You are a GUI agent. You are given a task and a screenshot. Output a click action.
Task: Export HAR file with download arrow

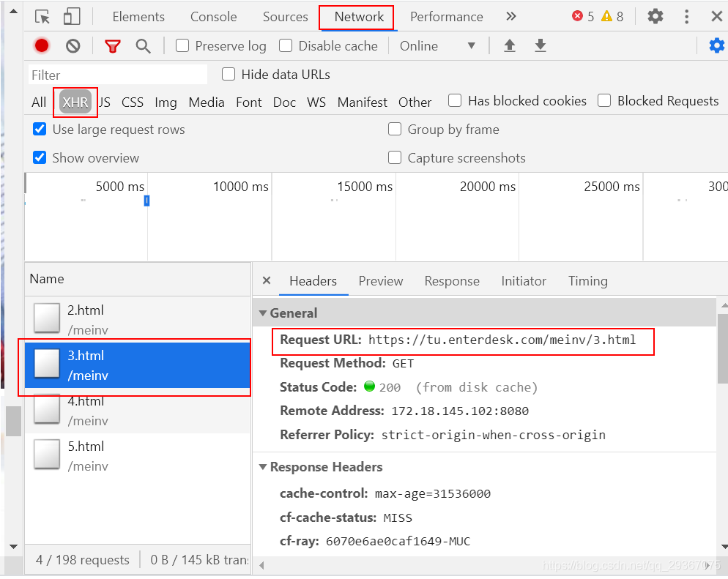pyautogui.click(x=541, y=45)
